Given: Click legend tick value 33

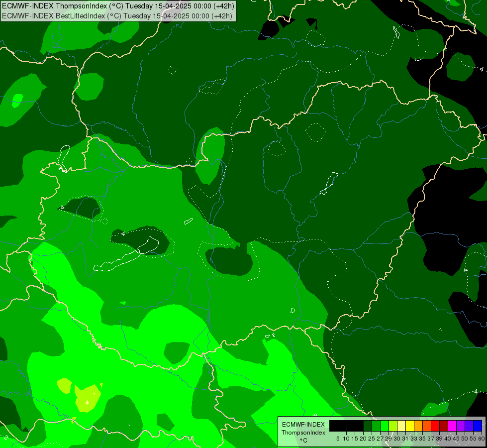Looking at the screenshot, I should (x=414, y=439).
